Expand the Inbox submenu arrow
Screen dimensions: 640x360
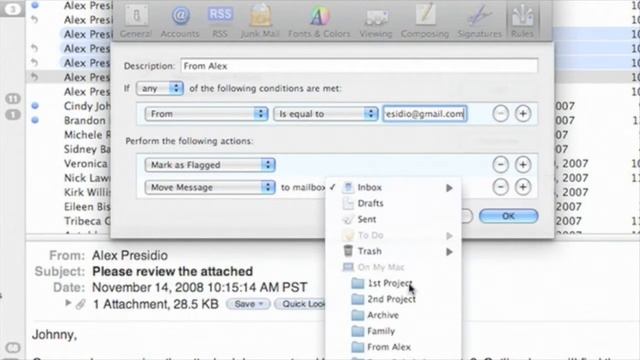pyautogui.click(x=449, y=188)
